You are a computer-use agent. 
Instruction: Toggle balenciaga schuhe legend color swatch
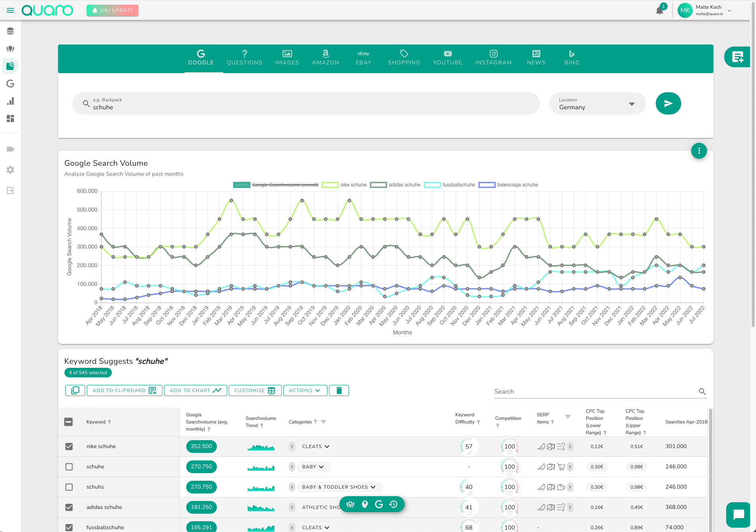coord(487,185)
